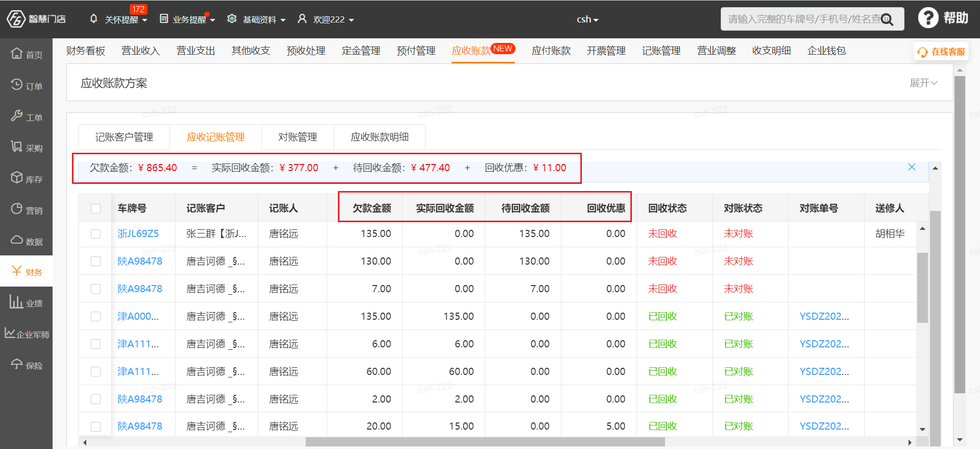
Task: Open plate link 津A000...
Action: pyautogui.click(x=138, y=316)
